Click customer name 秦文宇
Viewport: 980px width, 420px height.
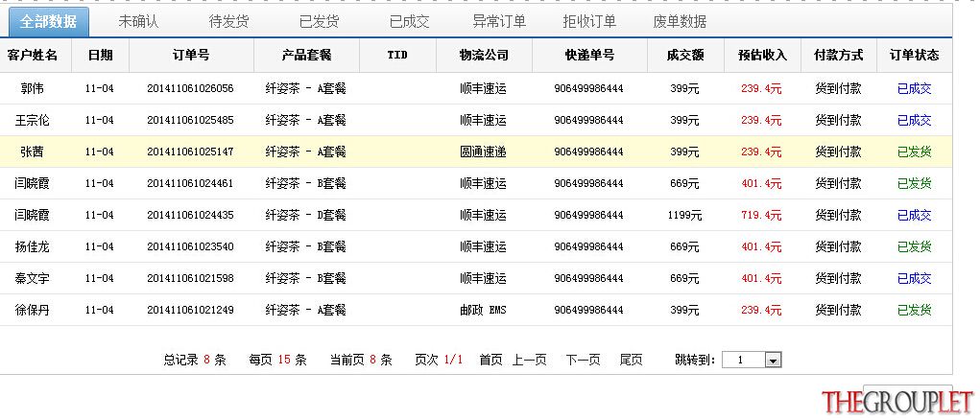pyautogui.click(x=33, y=278)
